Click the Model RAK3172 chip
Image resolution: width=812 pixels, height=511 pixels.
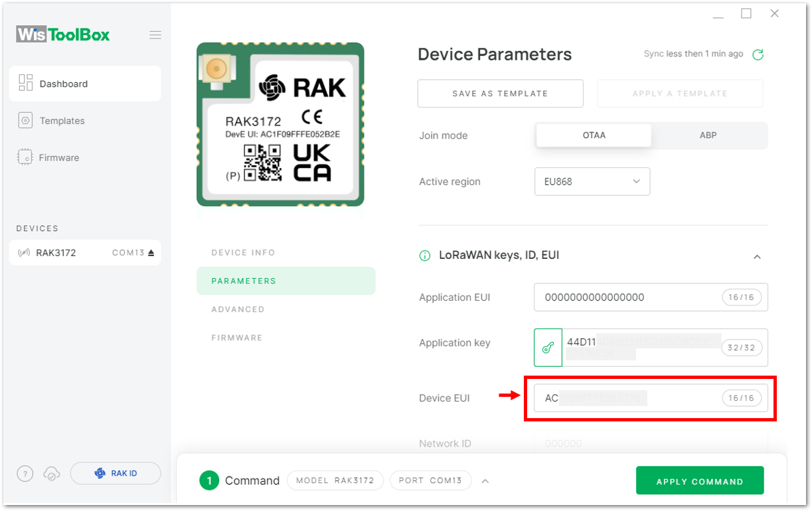[335, 480]
